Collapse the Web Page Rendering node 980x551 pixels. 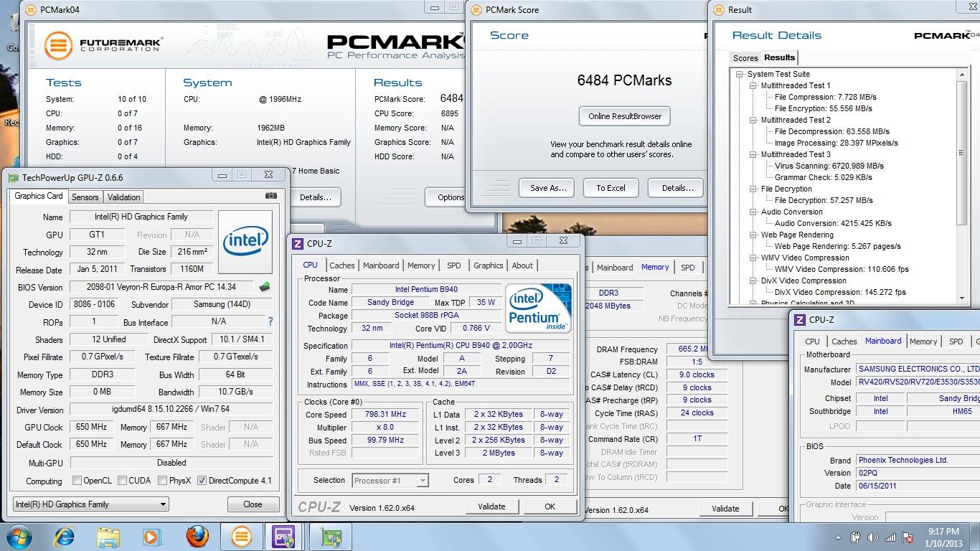753,235
